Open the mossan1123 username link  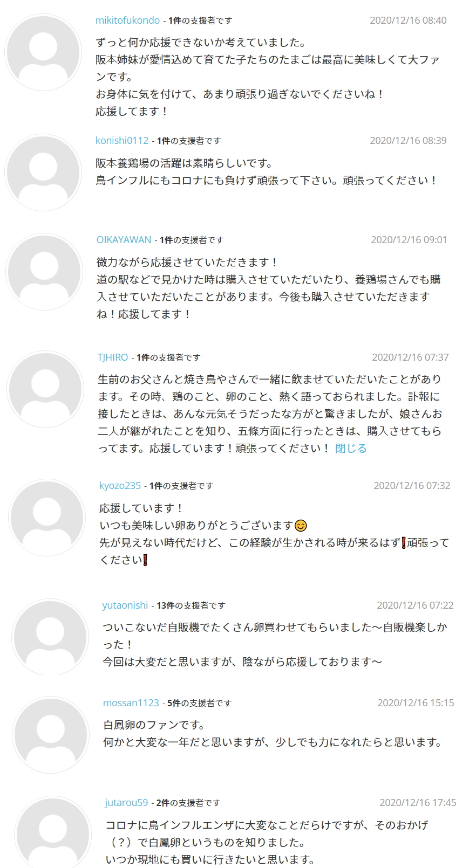tap(131, 703)
